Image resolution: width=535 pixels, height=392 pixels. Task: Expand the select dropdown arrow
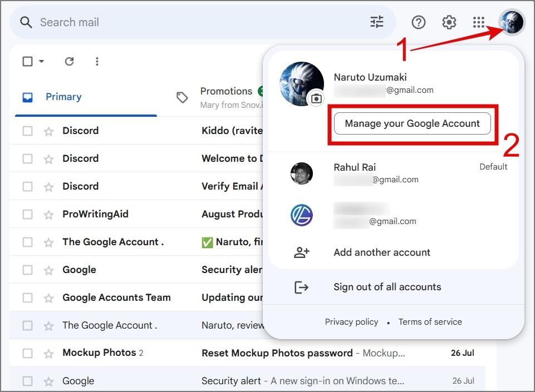pyautogui.click(x=42, y=61)
